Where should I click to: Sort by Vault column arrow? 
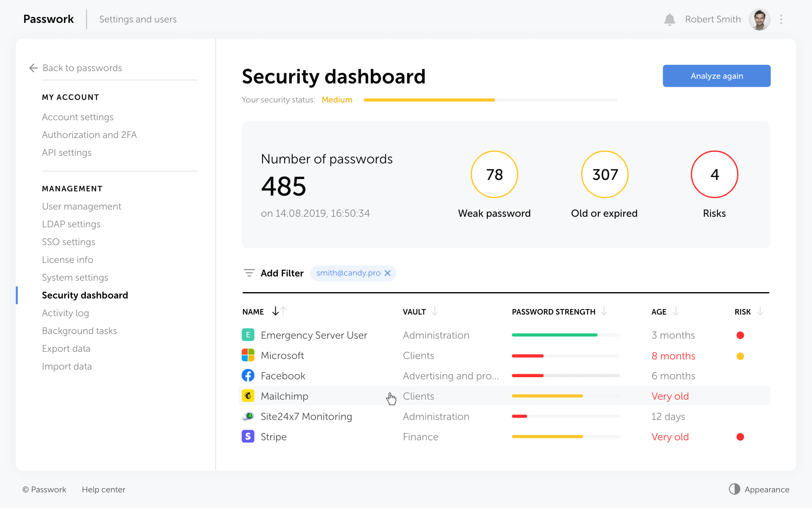pos(435,312)
